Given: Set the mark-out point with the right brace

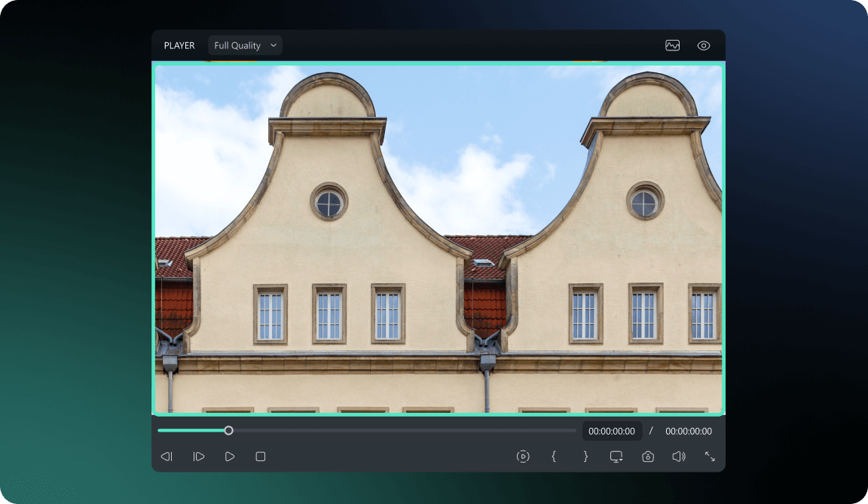Looking at the screenshot, I should 585,457.
